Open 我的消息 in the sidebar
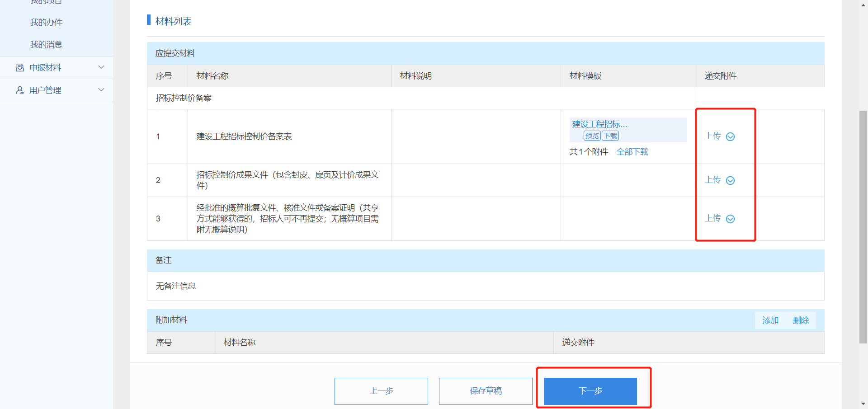The width and height of the screenshot is (868, 409). tap(46, 45)
